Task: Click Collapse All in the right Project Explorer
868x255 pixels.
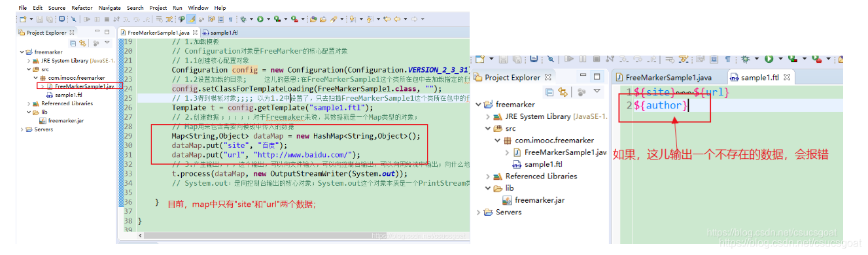Action: [x=549, y=92]
